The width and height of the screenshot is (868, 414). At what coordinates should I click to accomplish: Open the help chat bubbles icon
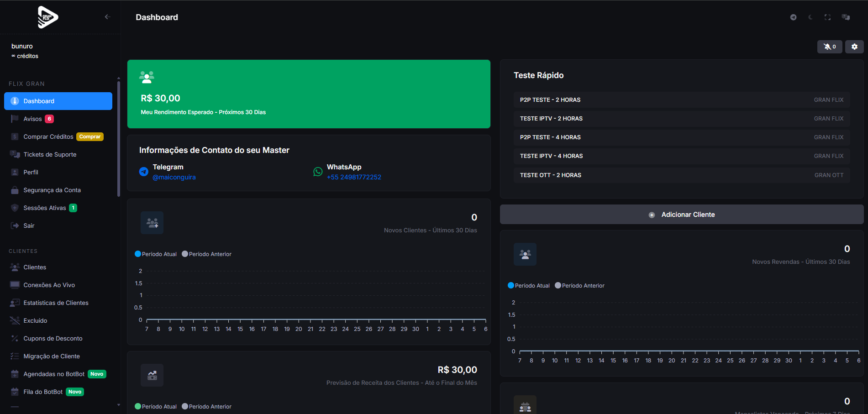[846, 17]
